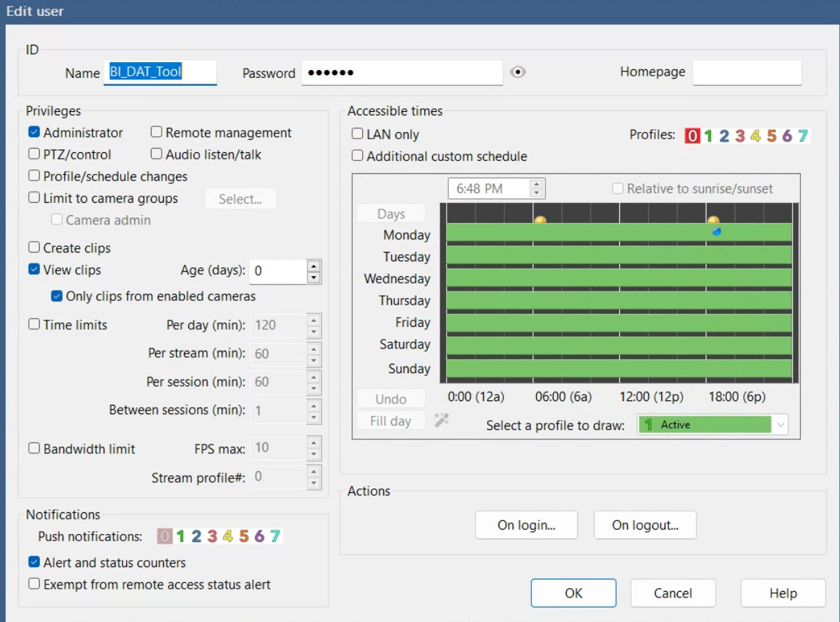Increase the Age (days) spinner value
The height and width of the screenshot is (622, 840).
313,266
